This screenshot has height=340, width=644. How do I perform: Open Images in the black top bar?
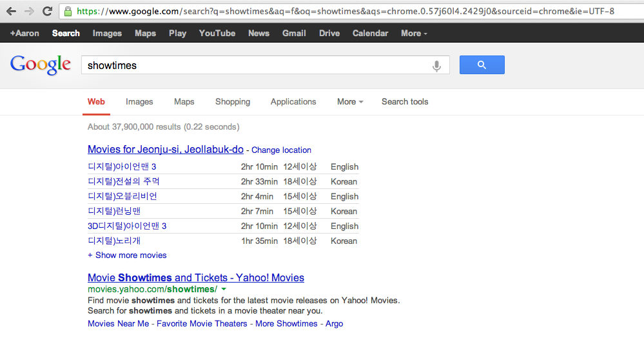107,34
